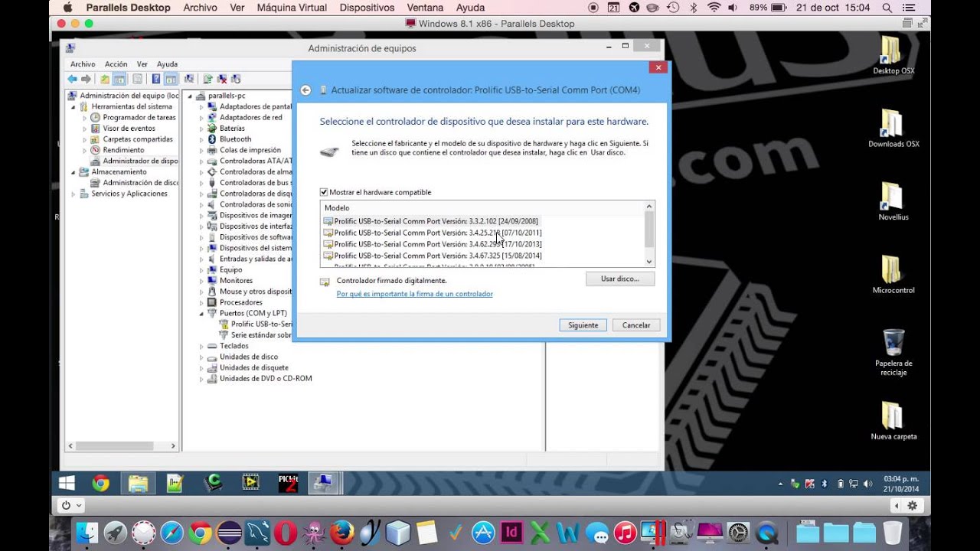Click the back arrow in driver wizard
Viewport: 980px width, 551px height.
(305, 90)
